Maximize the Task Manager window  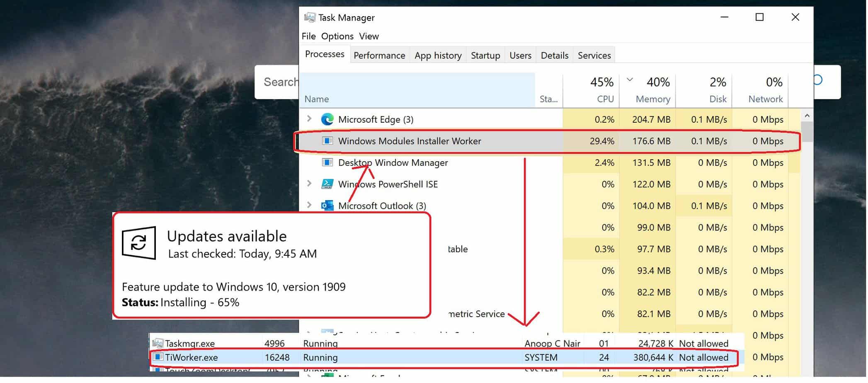[759, 17]
